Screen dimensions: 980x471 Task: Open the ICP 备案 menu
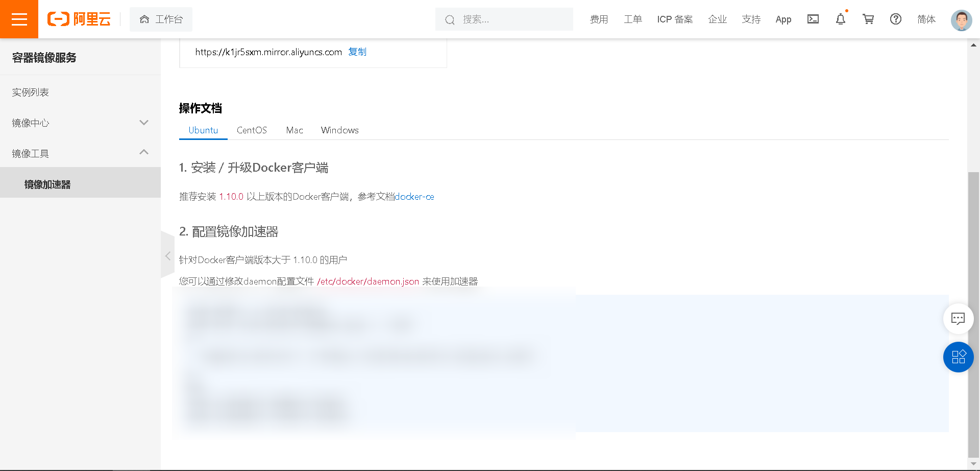[675, 19]
